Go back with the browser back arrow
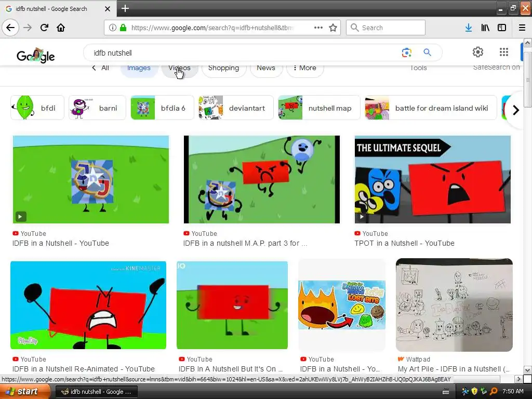 [x=10, y=28]
